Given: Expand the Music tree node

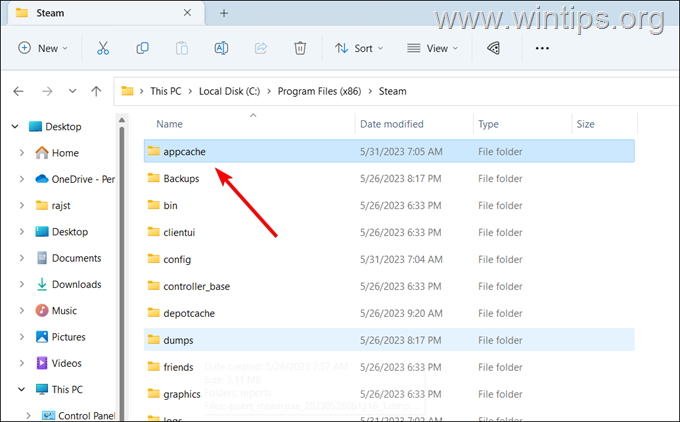Looking at the screenshot, I should [x=22, y=311].
